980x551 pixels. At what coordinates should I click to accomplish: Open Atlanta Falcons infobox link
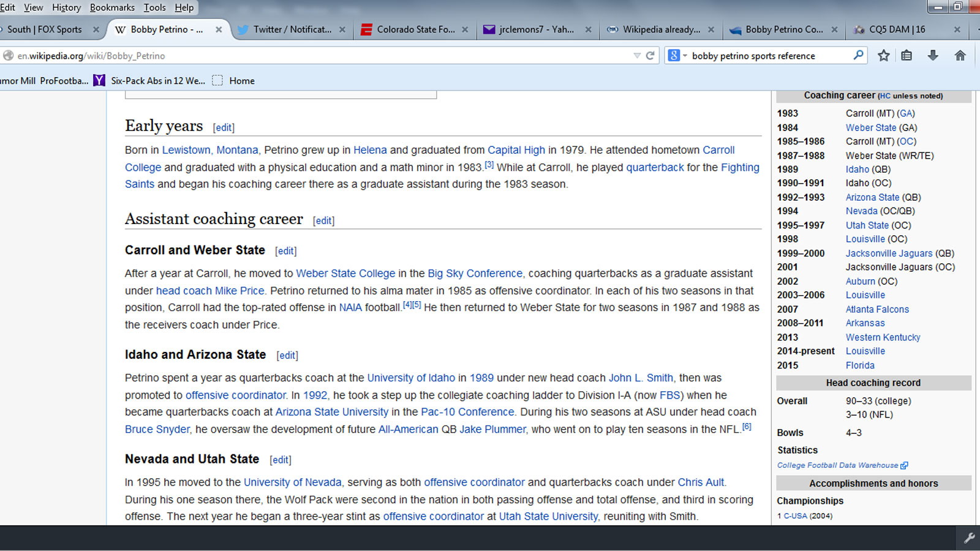[877, 310]
